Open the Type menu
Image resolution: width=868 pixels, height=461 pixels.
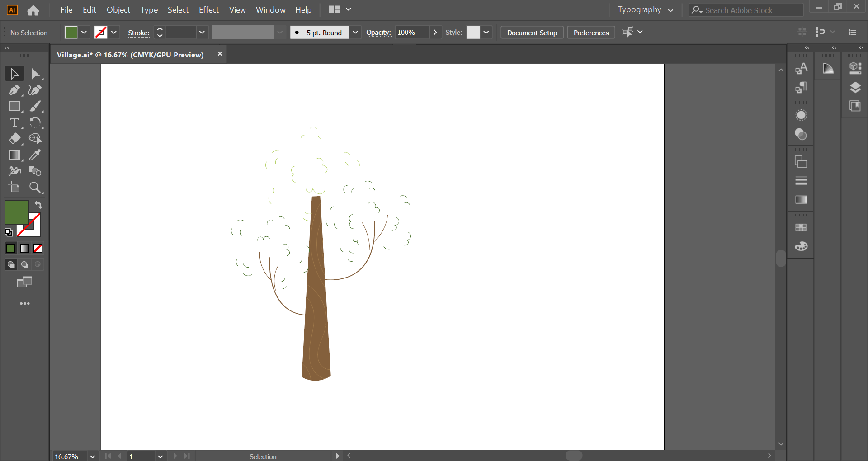(149, 10)
